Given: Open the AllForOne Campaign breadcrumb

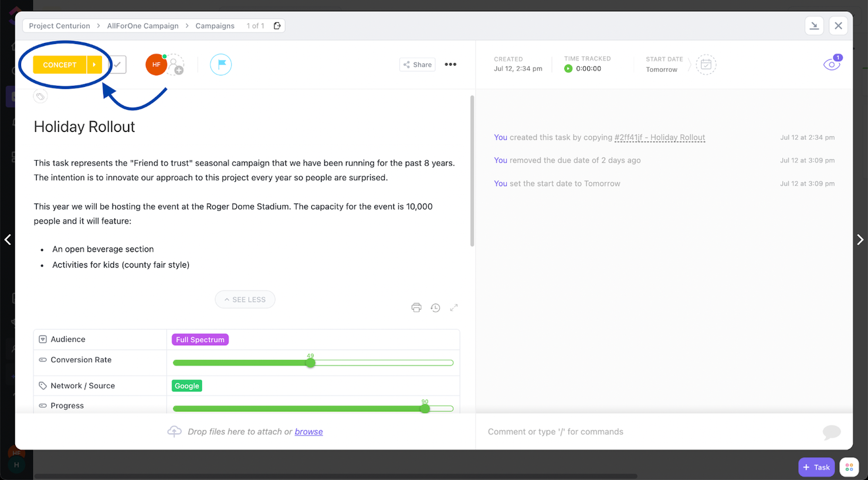Looking at the screenshot, I should point(143,26).
